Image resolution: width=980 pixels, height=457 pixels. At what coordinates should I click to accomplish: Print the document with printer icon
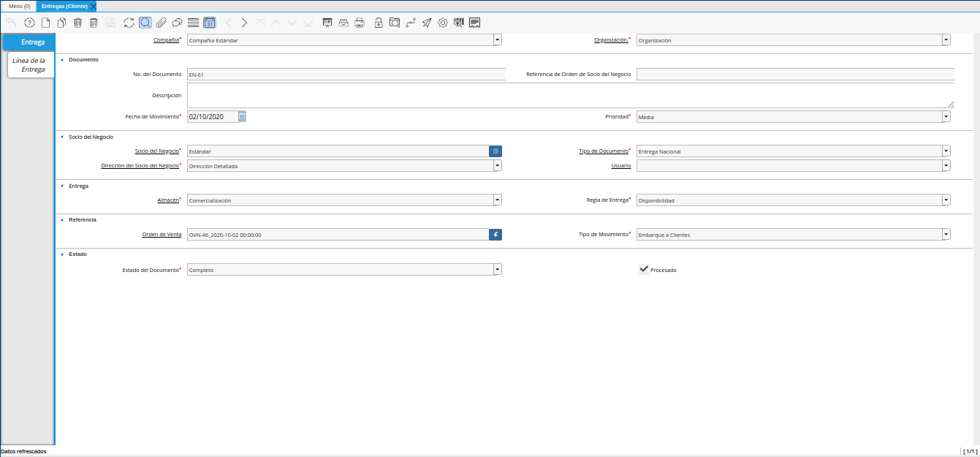coord(360,23)
